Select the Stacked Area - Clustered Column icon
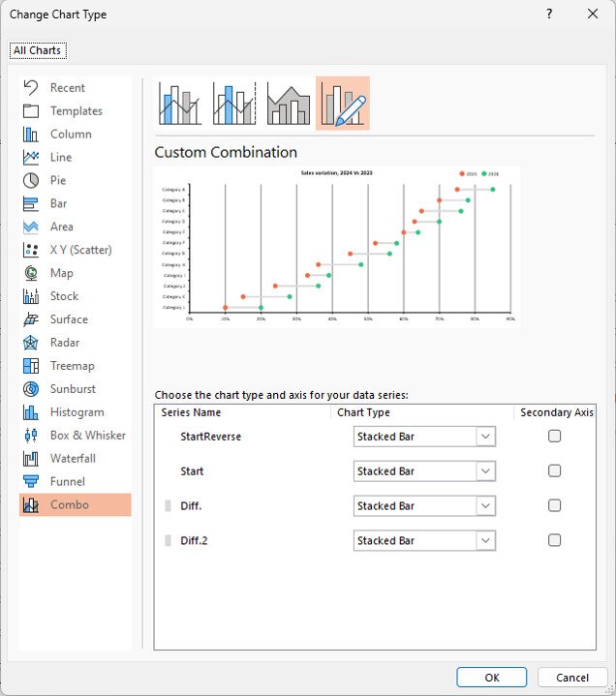Viewport: 616px width, 696px height. [289, 104]
